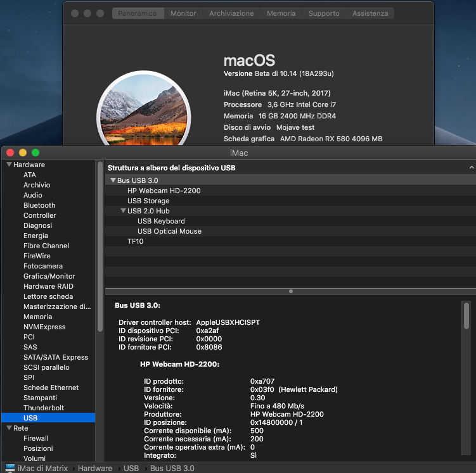Switch to the Monitor tab
This screenshot has height=473, width=476.
[183, 13]
